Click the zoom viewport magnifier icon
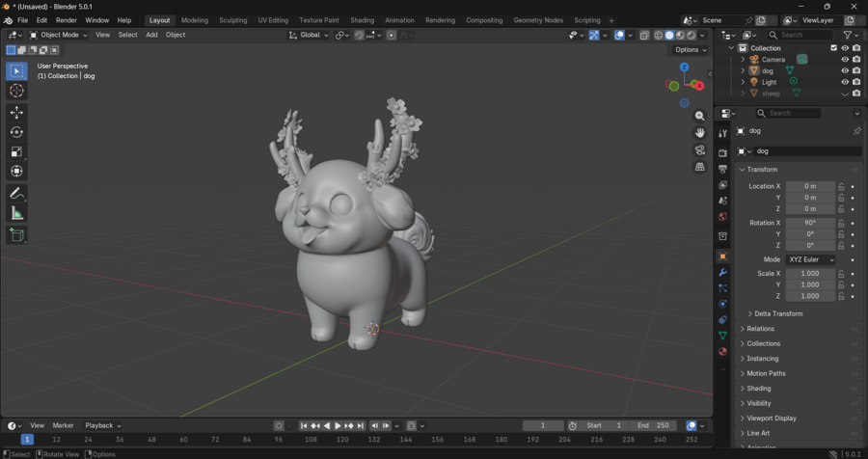This screenshot has height=459, width=868. (x=700, y=116)
